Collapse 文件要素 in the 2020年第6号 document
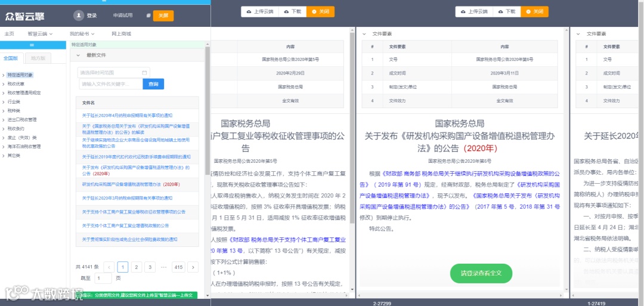This screenshot has height=306, width=644. pos(364,33)
